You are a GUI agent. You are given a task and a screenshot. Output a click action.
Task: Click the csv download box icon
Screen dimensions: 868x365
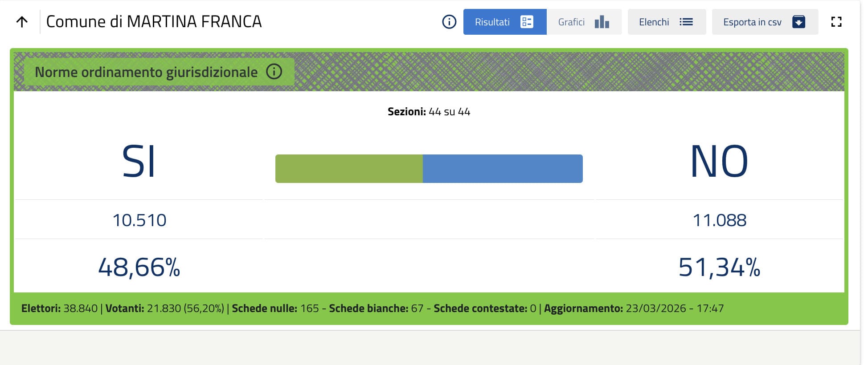798,22
